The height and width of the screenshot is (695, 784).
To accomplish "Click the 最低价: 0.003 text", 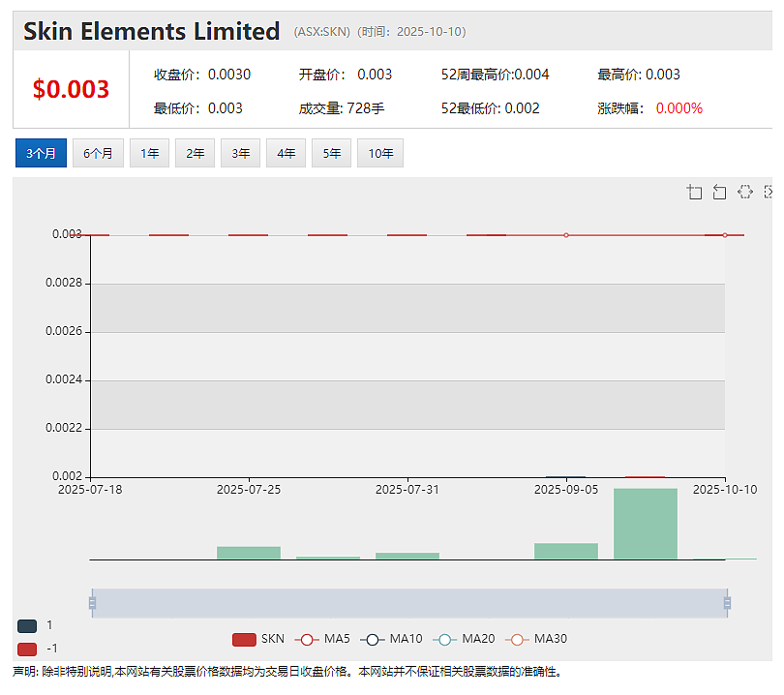I will pyautogui.click(x=198, y=108).
